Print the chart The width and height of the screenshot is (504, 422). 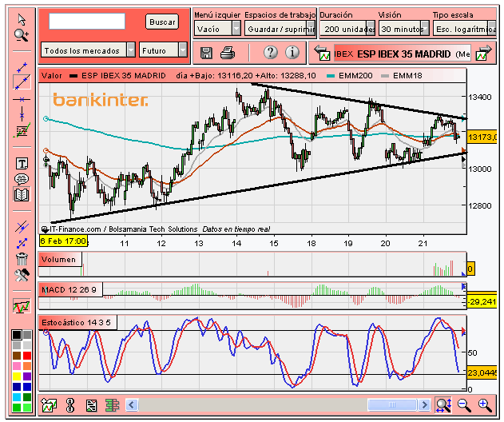click(x=228, y=53)
